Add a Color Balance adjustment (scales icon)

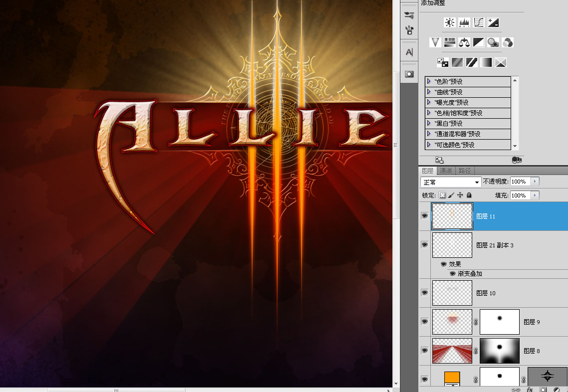pos(464,42)
